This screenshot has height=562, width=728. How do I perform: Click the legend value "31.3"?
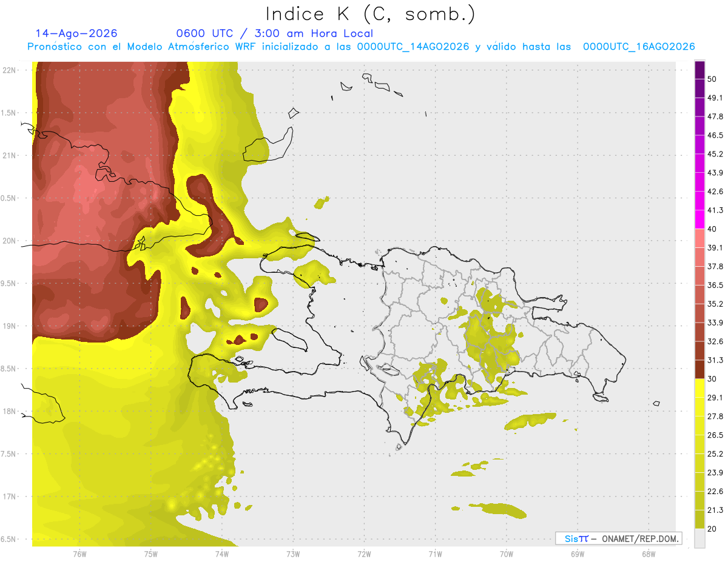[715, 360]
